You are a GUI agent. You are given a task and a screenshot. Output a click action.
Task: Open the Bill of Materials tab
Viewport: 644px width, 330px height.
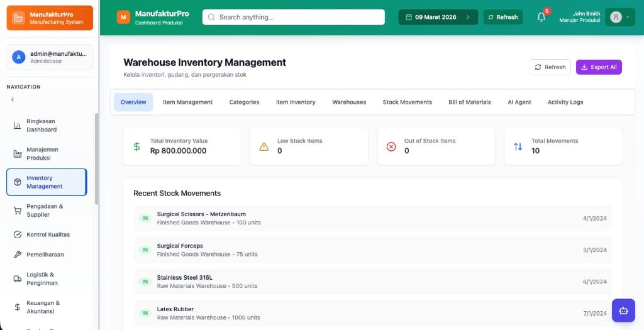[x=469, y=102]
